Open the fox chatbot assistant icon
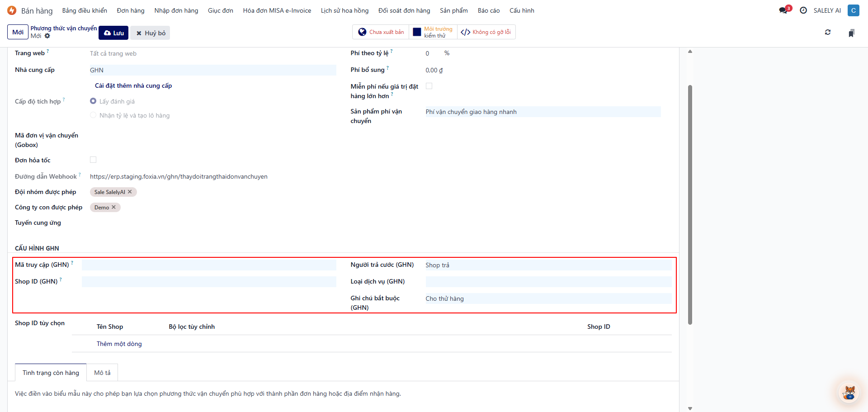The height and width of the screenshot is (412, 868). pyautogui.click(x=849, y=392)
